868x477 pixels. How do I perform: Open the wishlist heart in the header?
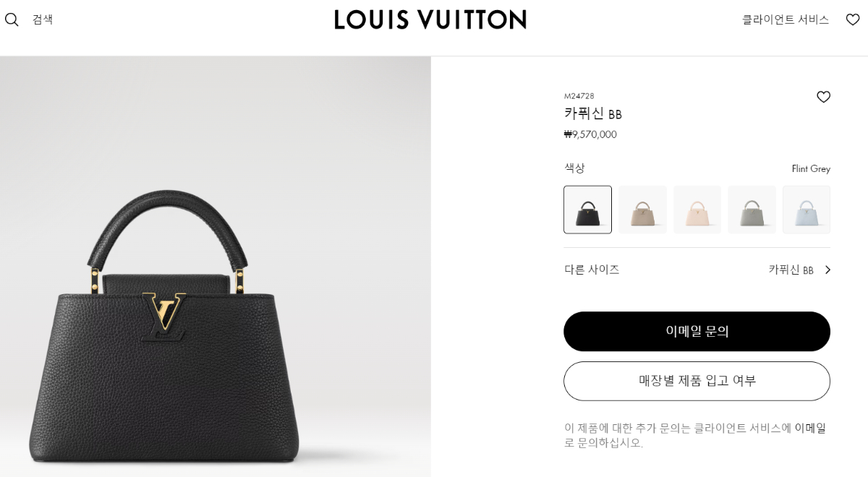(x=853, y=20)
